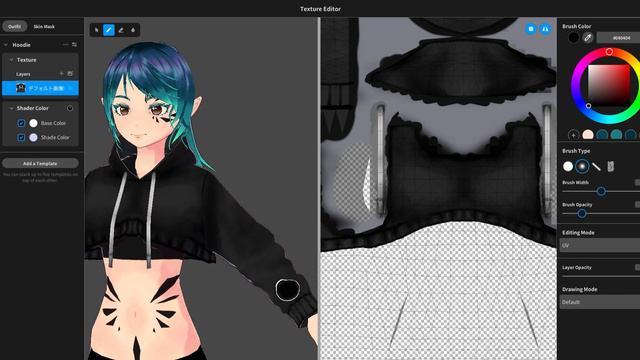
Task: Choose the diagonal line brush type
Action: [596, 166]
